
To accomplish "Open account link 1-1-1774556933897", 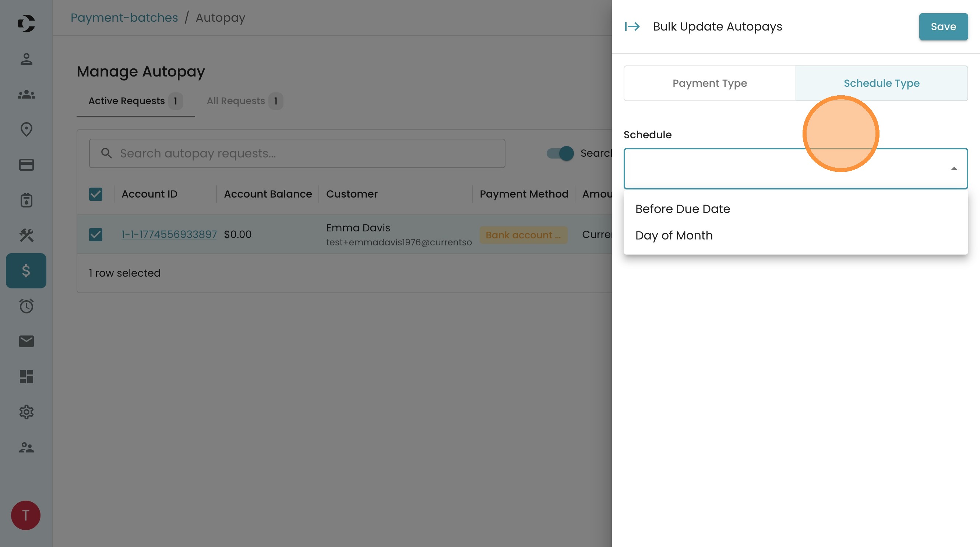I will pyautogui.click(x=169, y=235).
